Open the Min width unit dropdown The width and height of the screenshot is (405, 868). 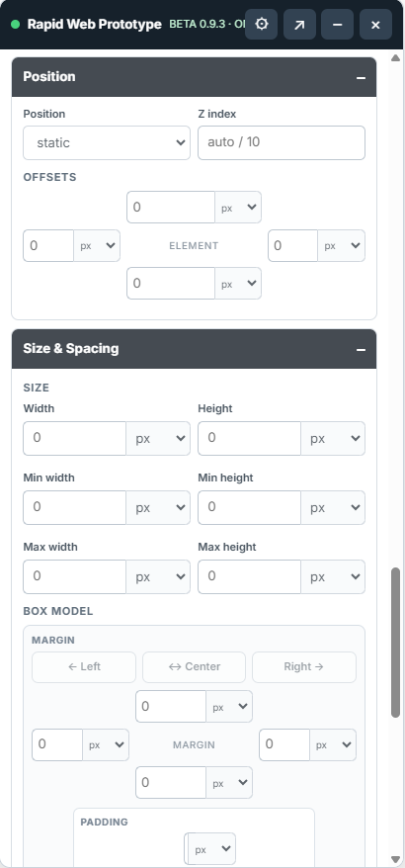click(x=158, y=507)
